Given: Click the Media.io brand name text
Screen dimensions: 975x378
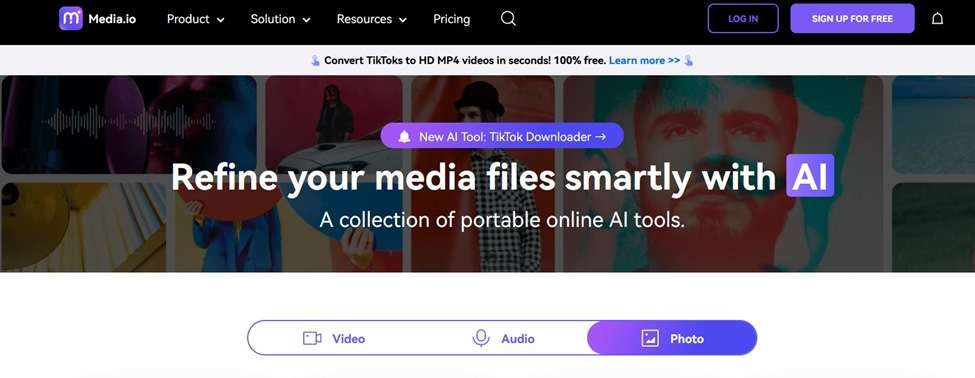Looking at the screenshot, I should 112,19.
